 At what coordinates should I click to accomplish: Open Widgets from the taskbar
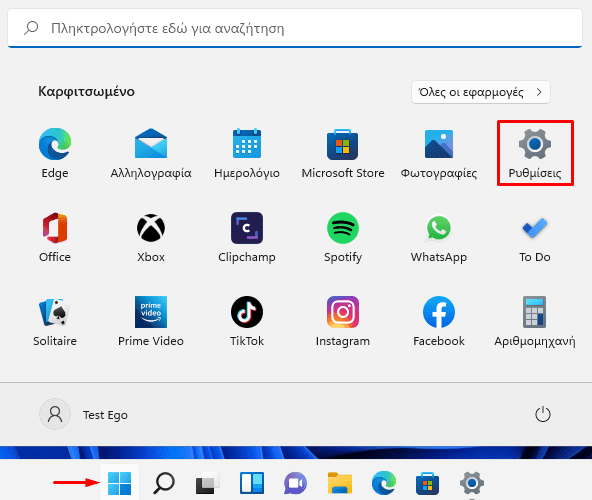click(x=252, y=483)
